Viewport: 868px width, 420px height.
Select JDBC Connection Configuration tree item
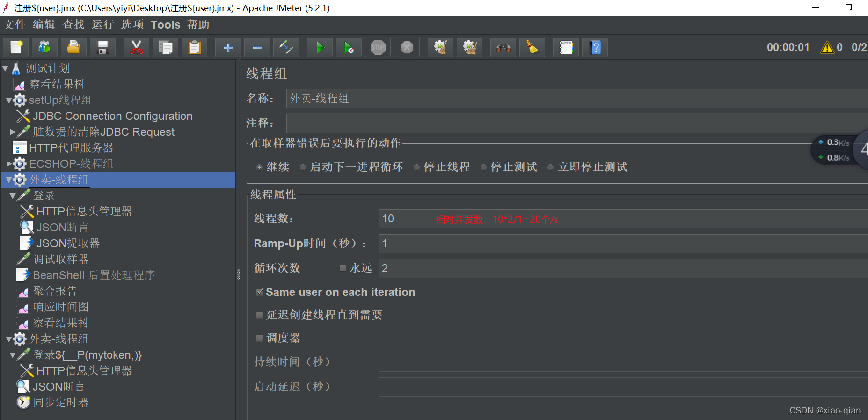[x=112, y=116]
